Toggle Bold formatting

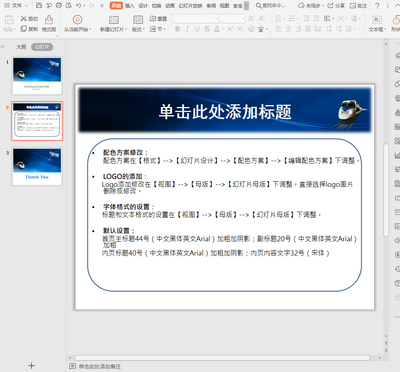point(177,29)
